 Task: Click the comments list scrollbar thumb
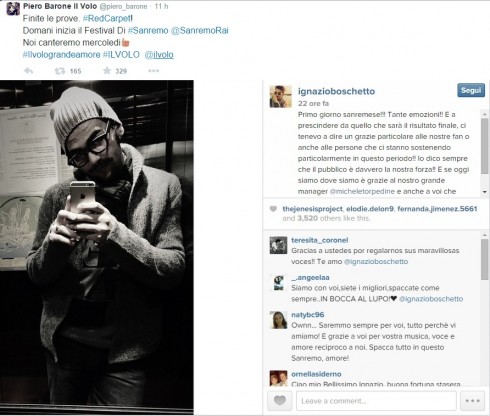484,259
